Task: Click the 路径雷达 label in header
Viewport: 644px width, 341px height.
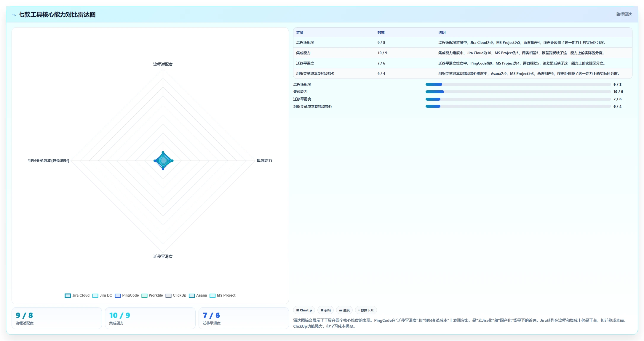Action: (x=624, y=14)
